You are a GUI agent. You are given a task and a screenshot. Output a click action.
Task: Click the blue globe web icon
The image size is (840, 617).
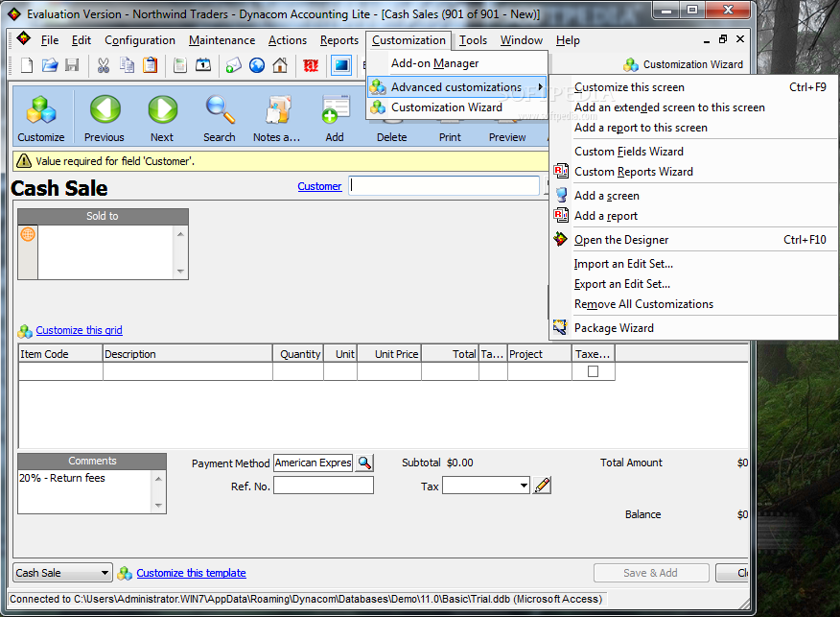257,65
